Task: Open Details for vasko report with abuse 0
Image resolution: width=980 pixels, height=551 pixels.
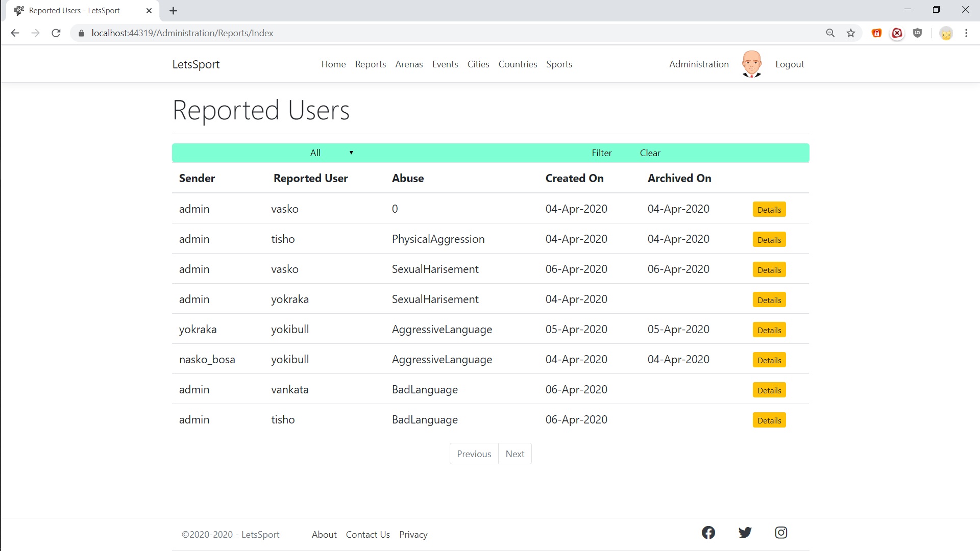Action: tap(769, 210)
